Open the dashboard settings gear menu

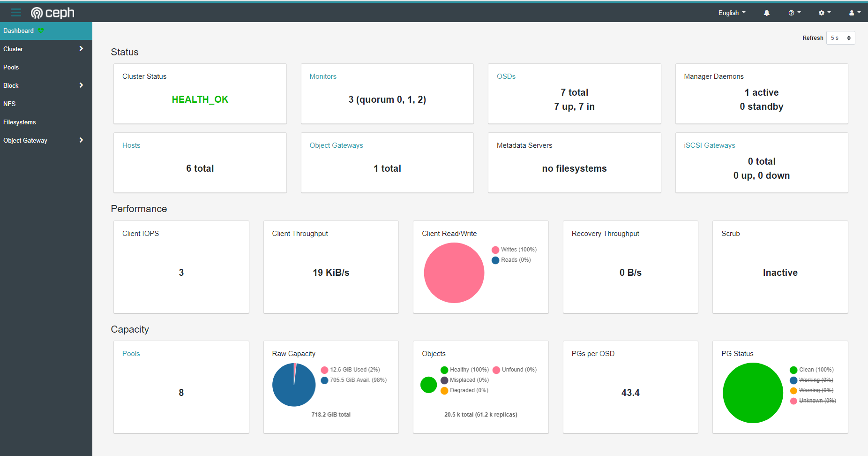coord(824,13)
